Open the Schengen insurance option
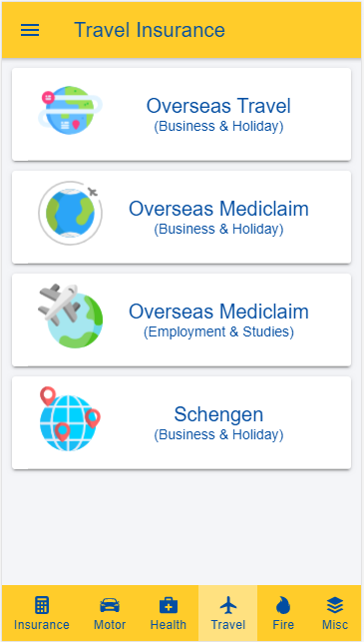The height and width of the screenshot is (642, 364). 182,423
